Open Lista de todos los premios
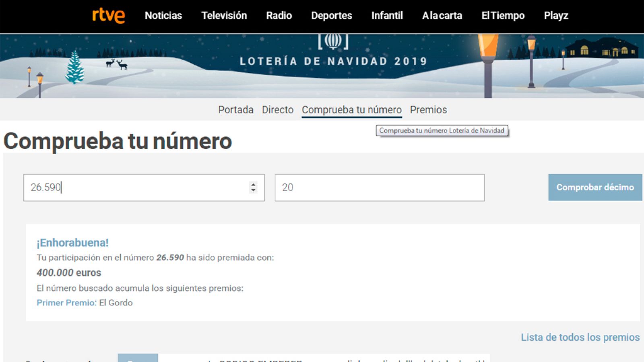Screen dimensions: 644x362 [580, 337]
